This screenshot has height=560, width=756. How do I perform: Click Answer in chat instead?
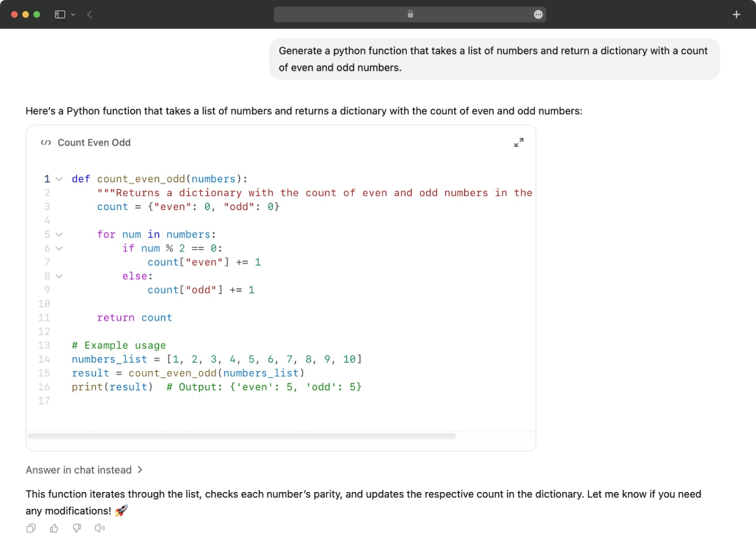click(x=79, y=470)
